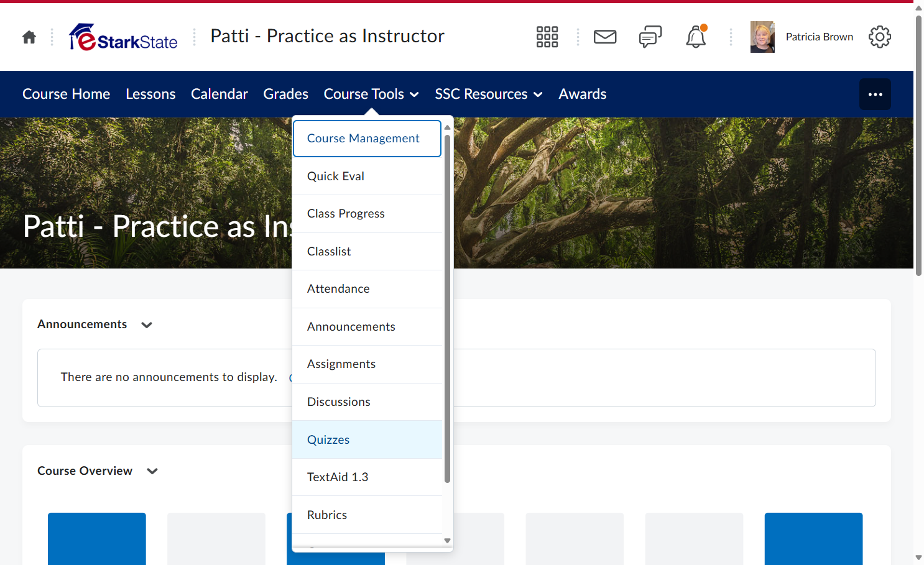
Task: Go to My Home via house icon
Action: 29,37
